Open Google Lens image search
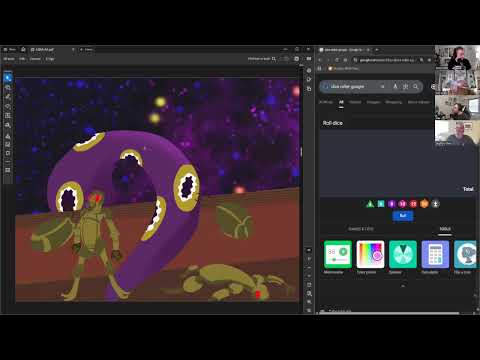The image size is (480, 360). [405, 87]
